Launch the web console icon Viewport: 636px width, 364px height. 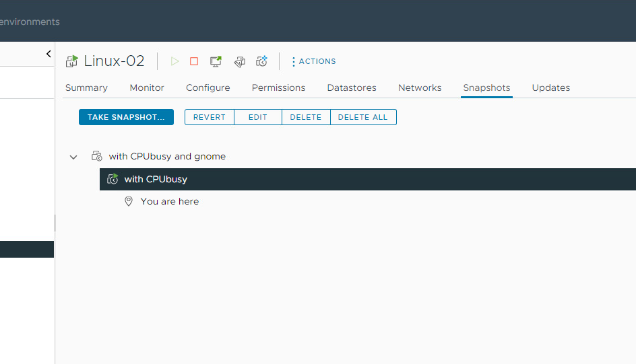216,61
